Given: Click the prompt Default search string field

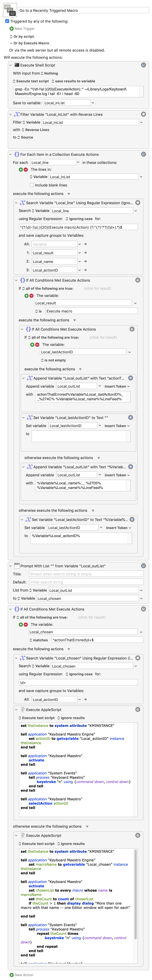Looking at the screenshot, I should (86, 582).
